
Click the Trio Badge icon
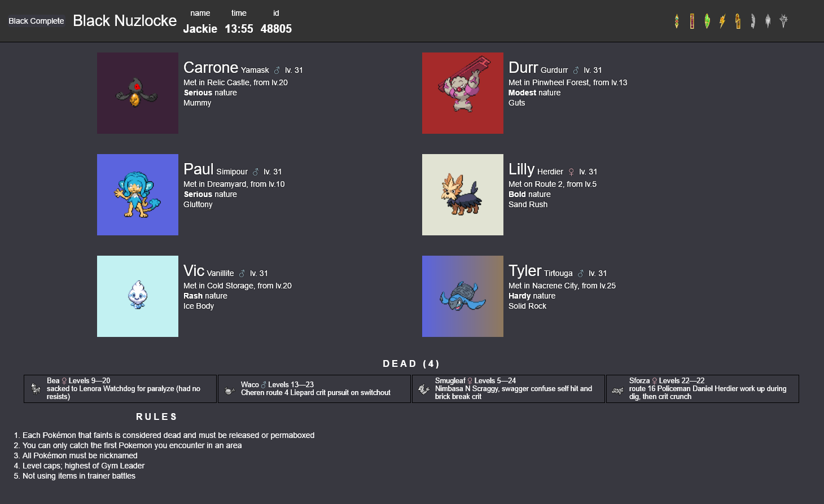pos(677,21)
